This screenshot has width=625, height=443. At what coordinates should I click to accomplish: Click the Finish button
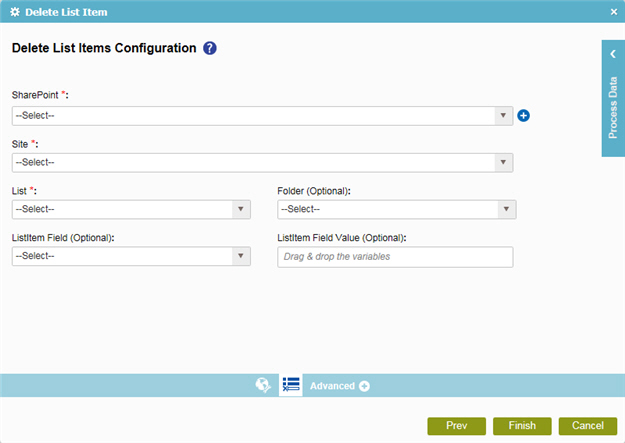[522, 426]
